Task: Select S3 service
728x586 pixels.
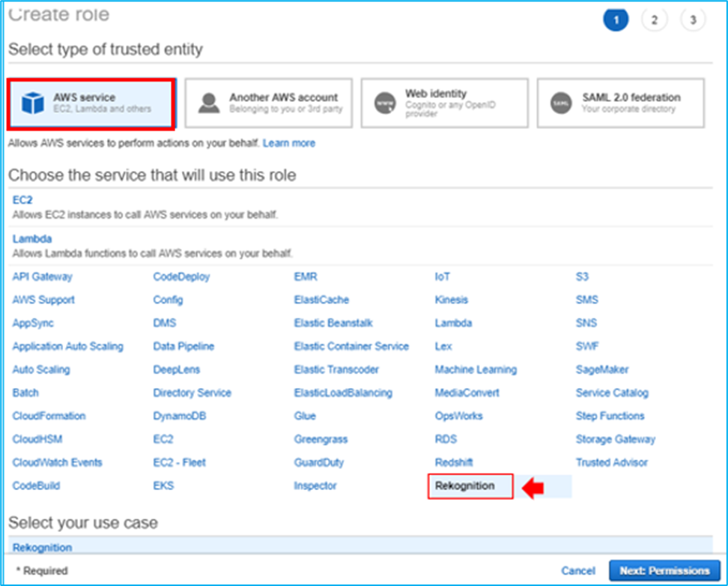Action: pyautogui.click(x=582, y=277)
